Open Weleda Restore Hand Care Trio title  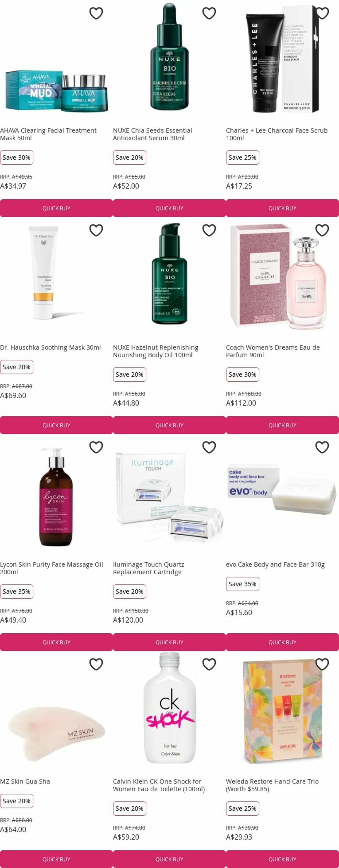(272, 785)
